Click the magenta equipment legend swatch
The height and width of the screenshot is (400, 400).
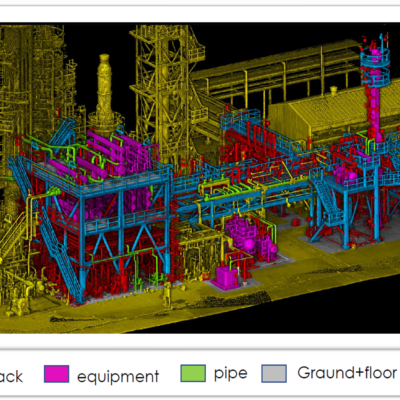(57, 374)
